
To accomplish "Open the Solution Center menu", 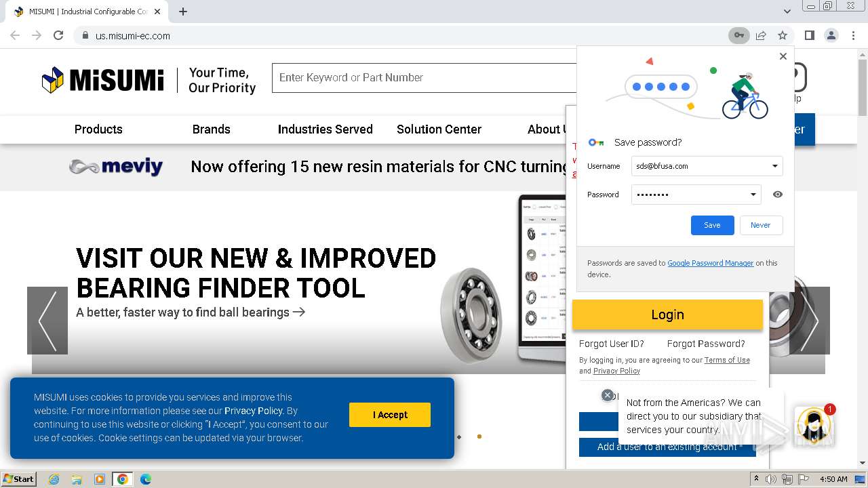I will (439, 129).
